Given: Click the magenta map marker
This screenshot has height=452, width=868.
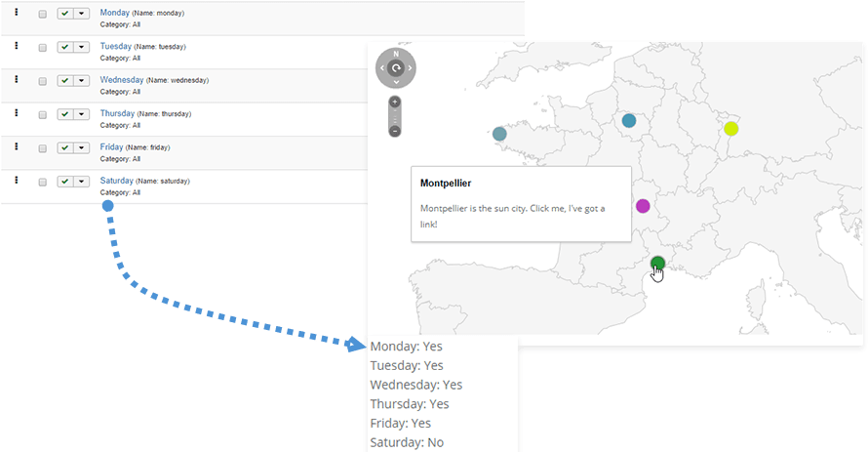Looking at the screenshot, I should click(x=643, y=206).
